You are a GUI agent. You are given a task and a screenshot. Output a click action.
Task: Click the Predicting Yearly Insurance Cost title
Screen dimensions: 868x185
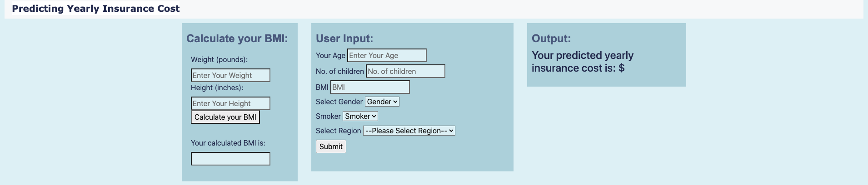click(x=96, y=9)
